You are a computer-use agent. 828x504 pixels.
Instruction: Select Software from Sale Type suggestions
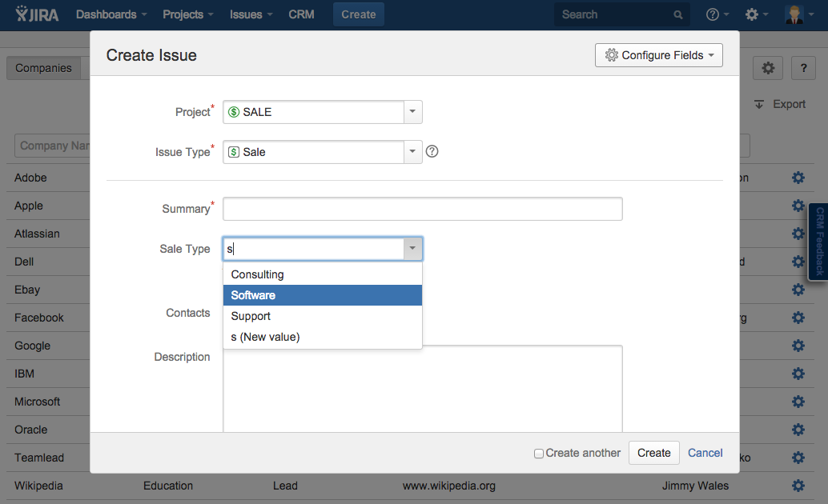pos(322,295)
